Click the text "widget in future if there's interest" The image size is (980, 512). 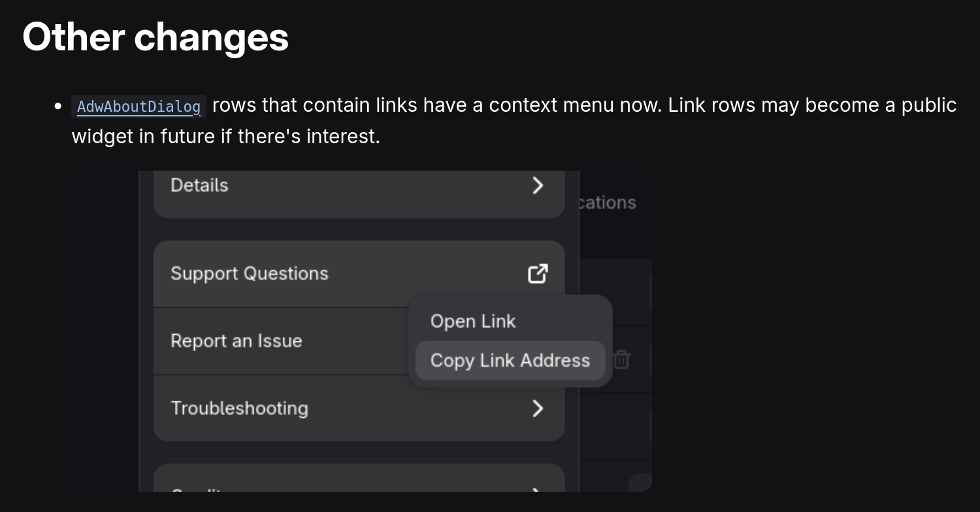point(225,137)
